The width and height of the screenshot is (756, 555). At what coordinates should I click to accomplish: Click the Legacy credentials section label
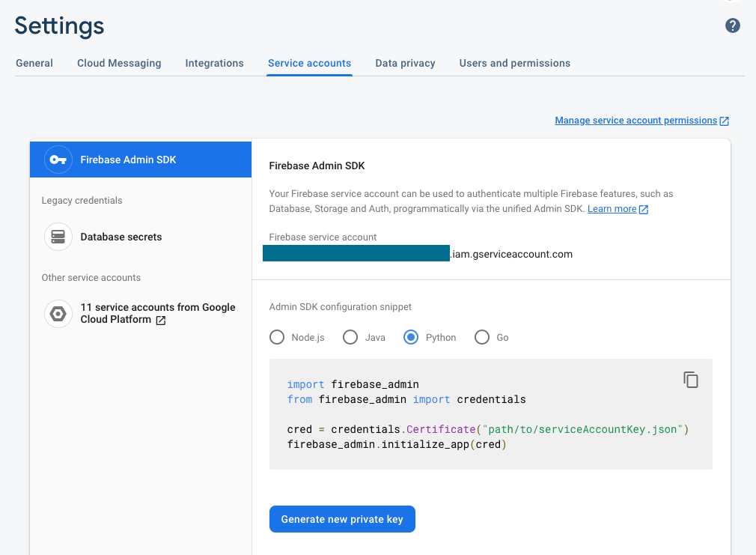tap(82, 201)
